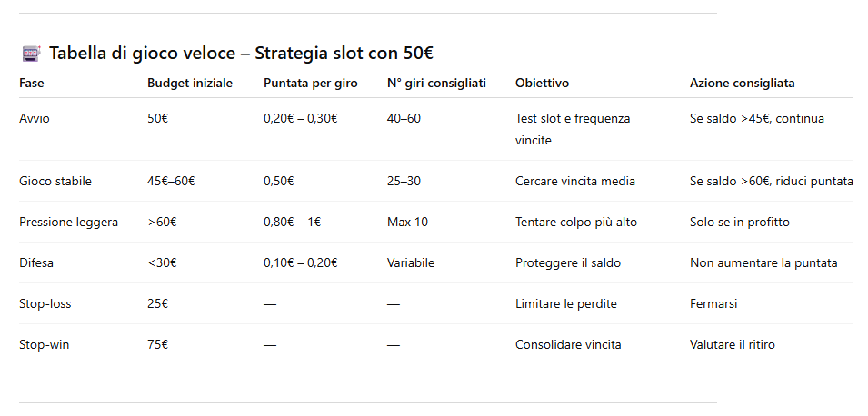Click the Test slot e frequenza vincite cell
Viewport: 868px width, 416px height.
tap(572, 129)
